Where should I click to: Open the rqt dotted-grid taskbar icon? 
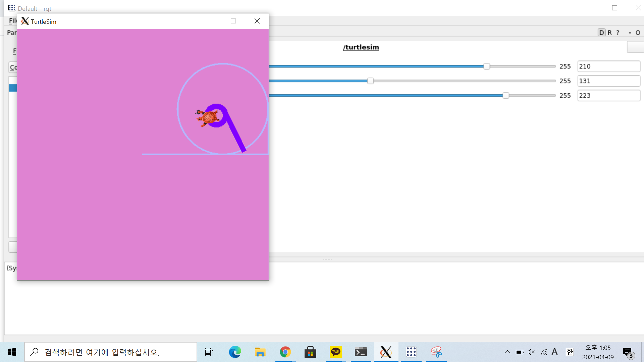coord(411,352)
